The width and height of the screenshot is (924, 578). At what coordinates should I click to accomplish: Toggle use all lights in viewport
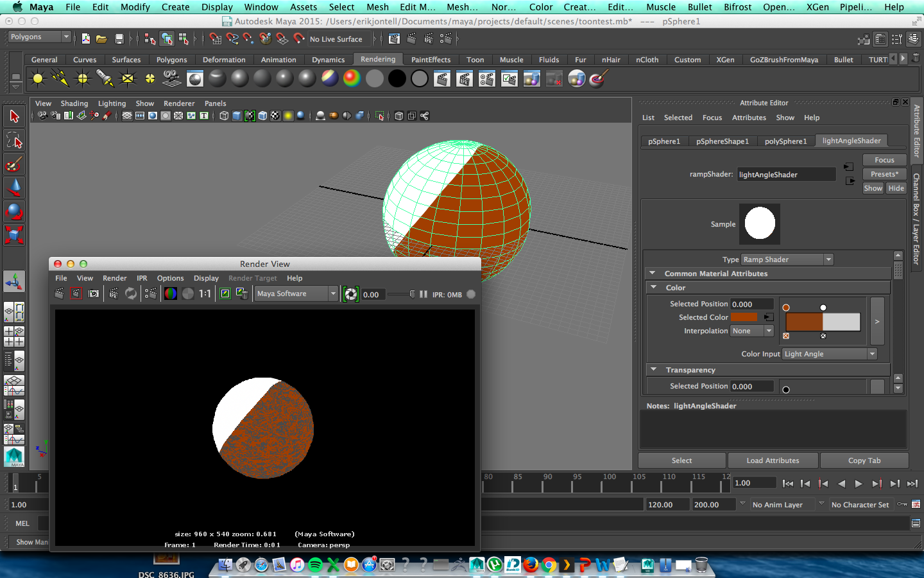(x=288, y=116)
